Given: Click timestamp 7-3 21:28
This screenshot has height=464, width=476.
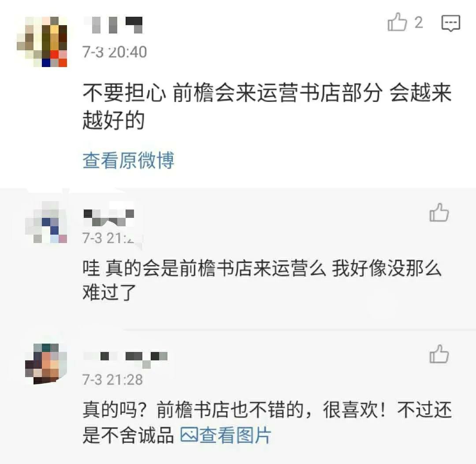Looking at the screenshot, I should (113, 380).
